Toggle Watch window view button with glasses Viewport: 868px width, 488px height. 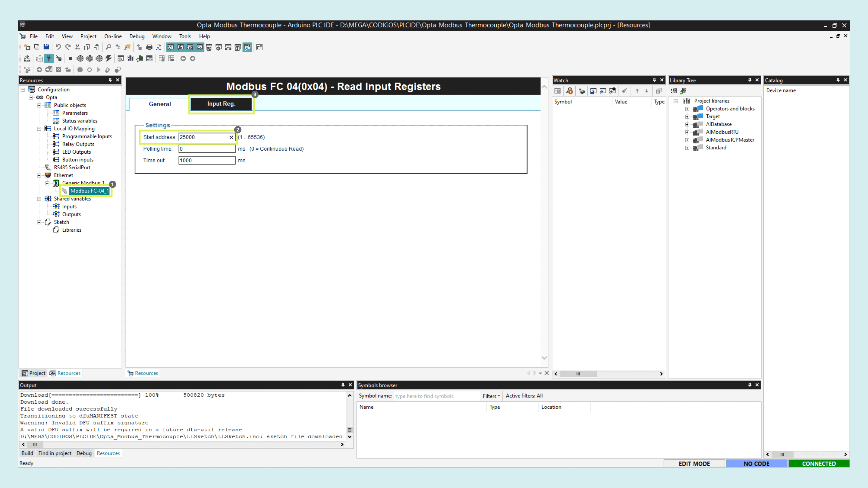tap(200, 47)
